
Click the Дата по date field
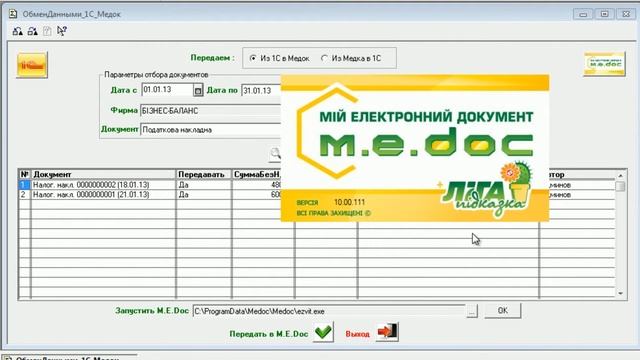pos(261,91)
